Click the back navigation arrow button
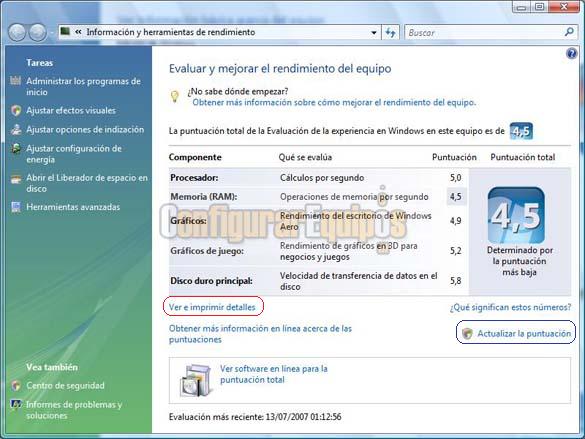585x439 pixels. [x=17, y=33]
